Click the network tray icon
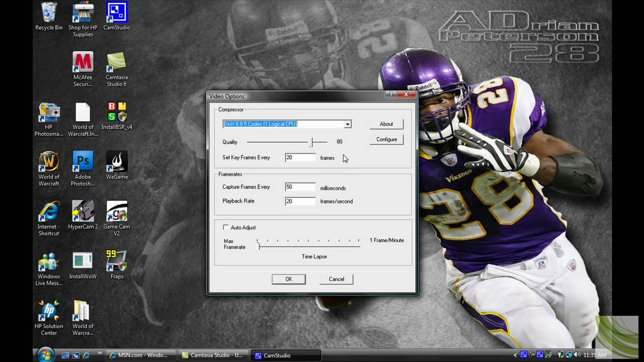The width and height of the screenshot is (644, 362). (568, 355)
